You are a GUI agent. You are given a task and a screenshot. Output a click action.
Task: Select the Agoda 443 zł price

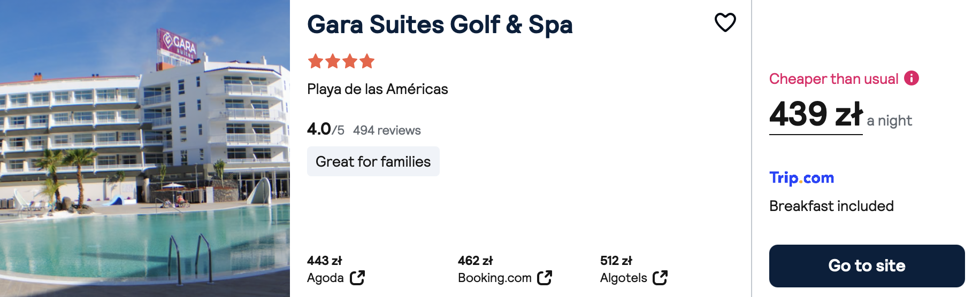[x=324, y=261]
